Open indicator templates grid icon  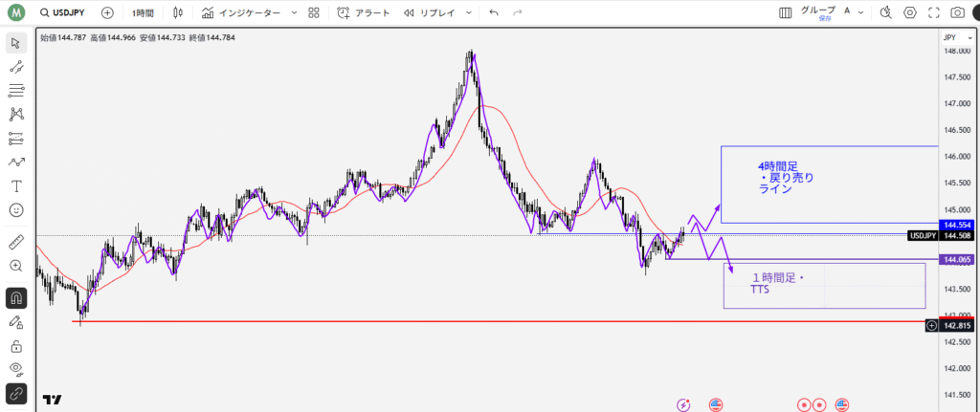pyautogui.click(x=314, y=12)
